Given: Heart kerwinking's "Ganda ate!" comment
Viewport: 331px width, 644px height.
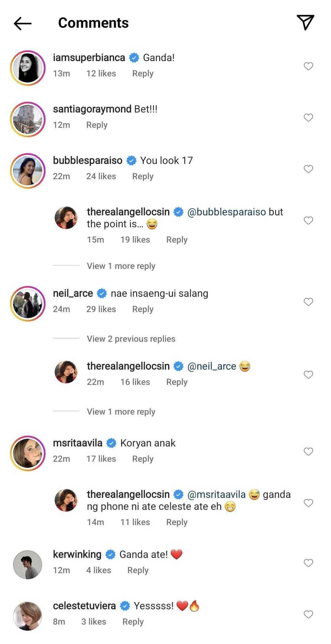Looking at the screenshot, I should (x=308, y=563).
